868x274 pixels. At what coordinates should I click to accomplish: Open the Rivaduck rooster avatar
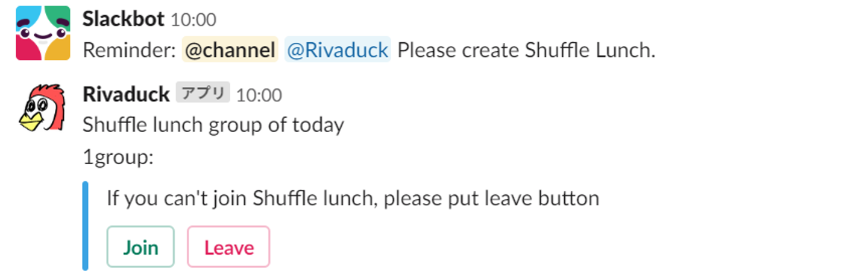pyautogui.click(x=42, y=108)
